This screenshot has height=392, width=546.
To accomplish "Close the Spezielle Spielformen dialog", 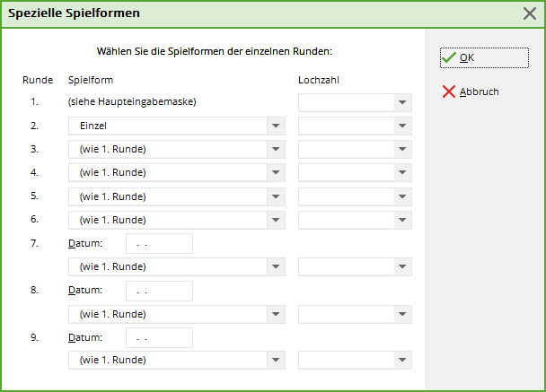I will click(530, 13).
